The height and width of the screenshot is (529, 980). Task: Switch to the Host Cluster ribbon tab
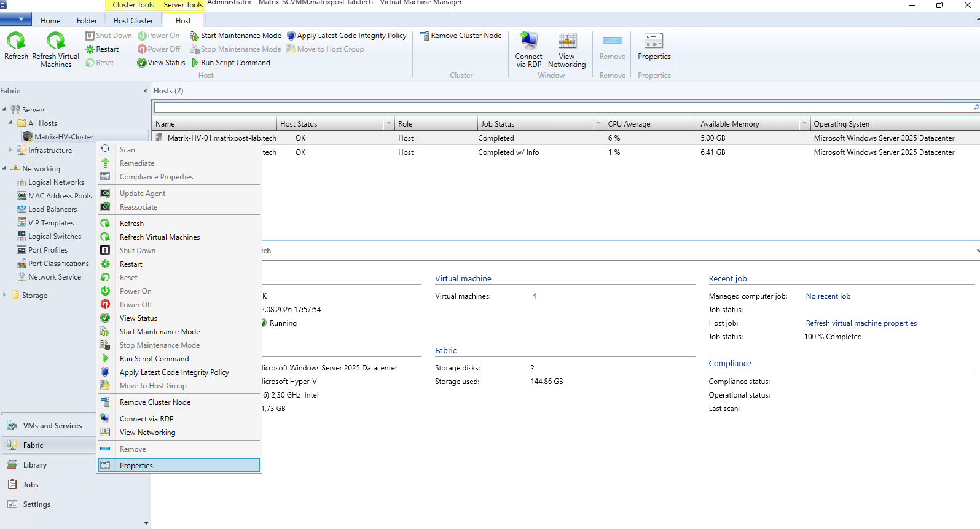point(133,20)
